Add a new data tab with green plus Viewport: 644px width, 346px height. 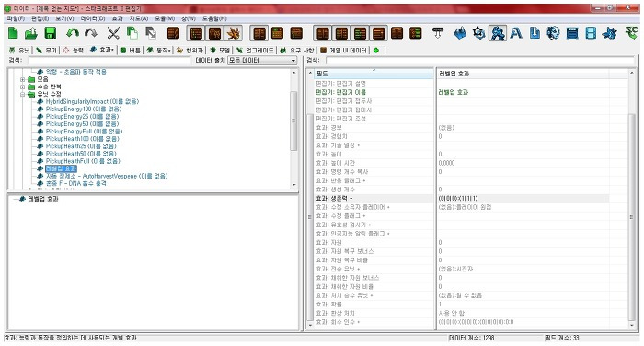click(376, 50)
